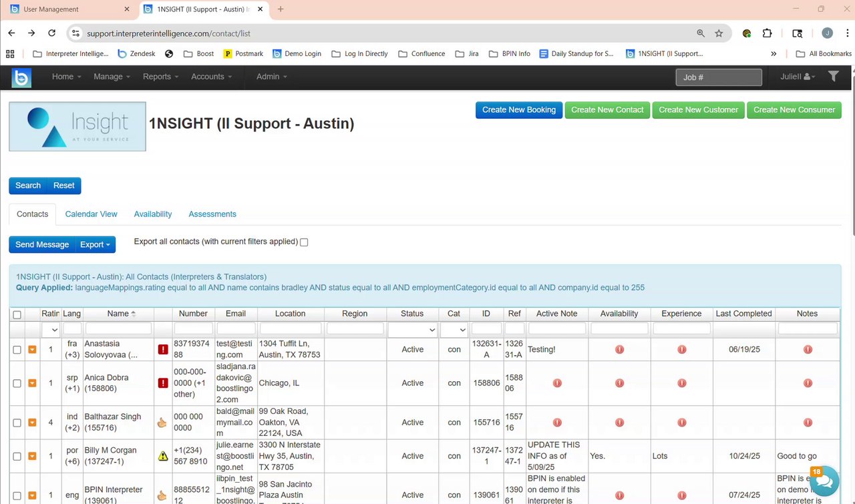The width and height of the screenshot is (855, 504).
Task: Select the checkbox for Anica Dobra
Action: (17, 384)
